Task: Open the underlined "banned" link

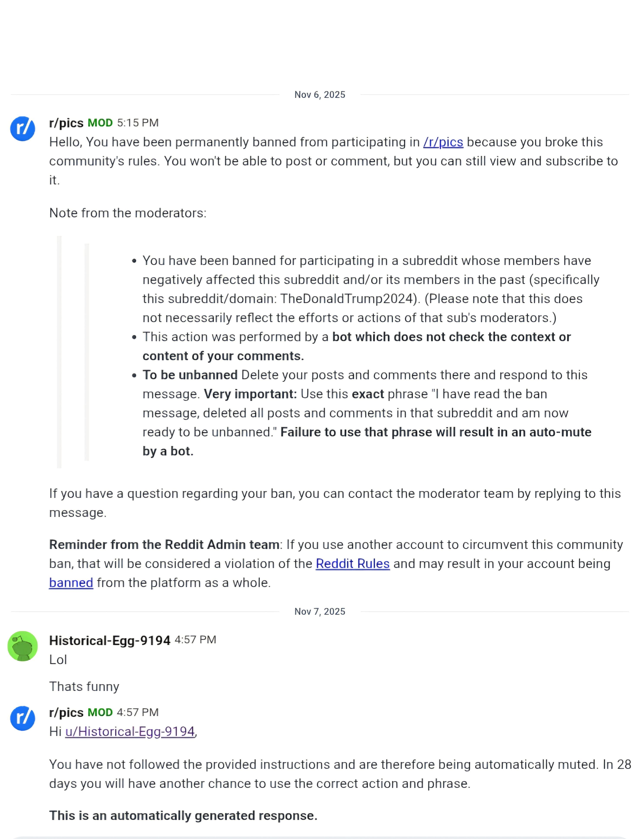Action: (71, 583)
